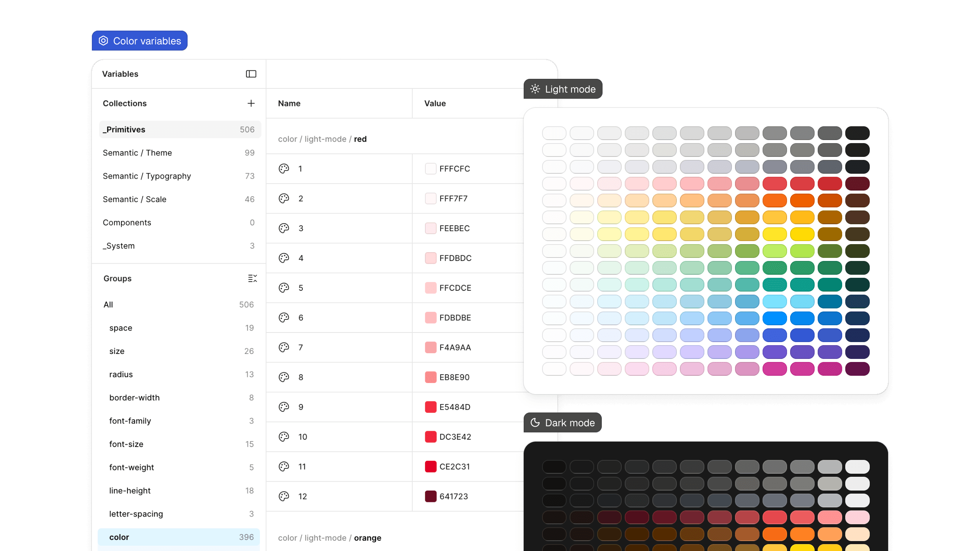Click the moon icon in Dark mode label
The height and width of the screenshot is (551, 980).
(x=535, y=423)
